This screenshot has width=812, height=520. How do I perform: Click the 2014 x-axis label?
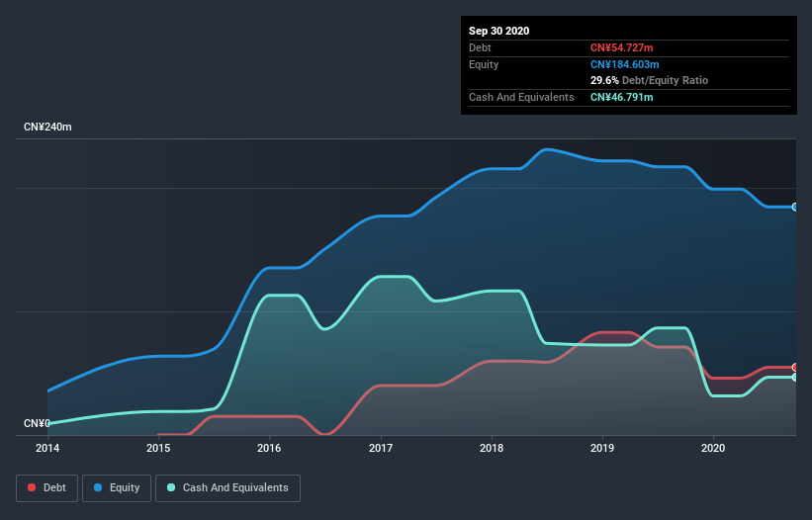47,448
